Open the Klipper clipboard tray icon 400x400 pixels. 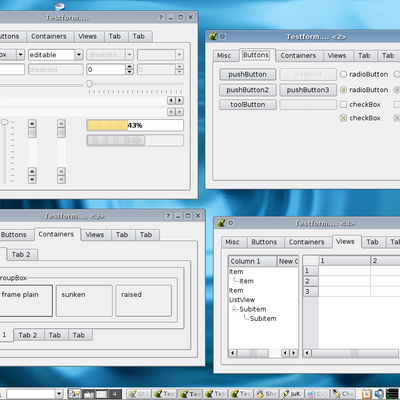point(367,394)
